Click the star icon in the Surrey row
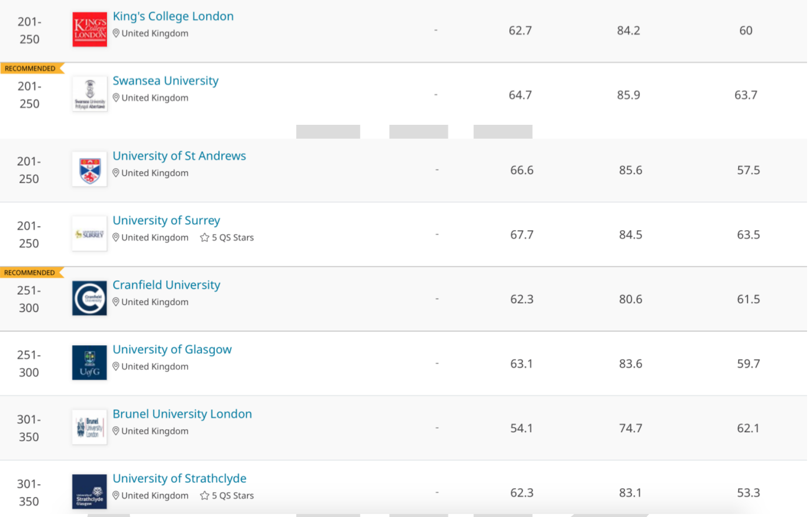 tap(204, 238)
